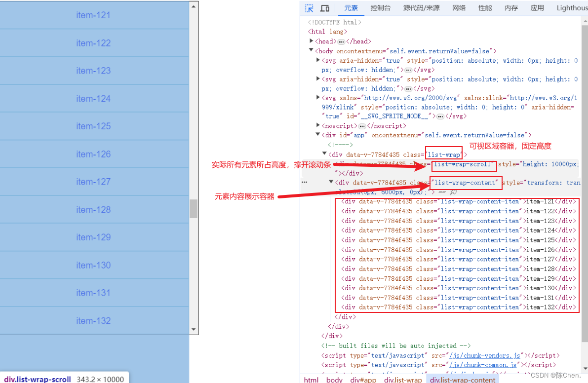This screenshot has width=588, height=383.
Task: Select the DOM line containing item-132
Action: (x=459, y=307)
